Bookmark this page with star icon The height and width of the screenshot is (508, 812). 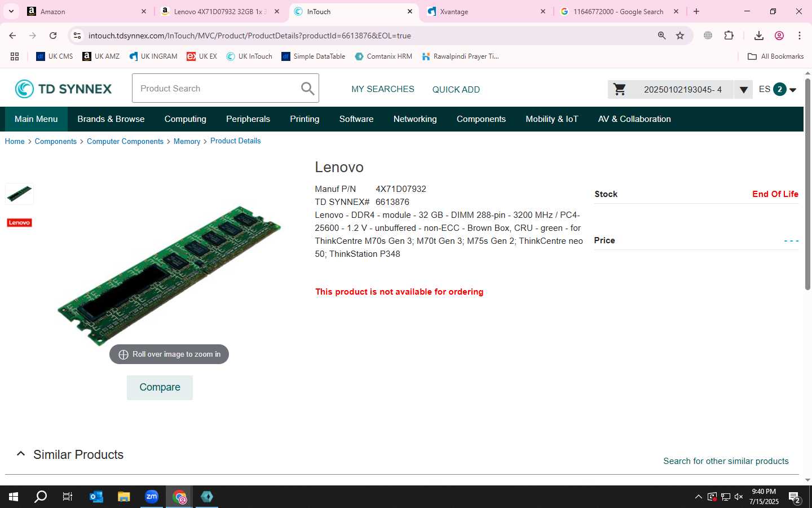pos(680,36)
